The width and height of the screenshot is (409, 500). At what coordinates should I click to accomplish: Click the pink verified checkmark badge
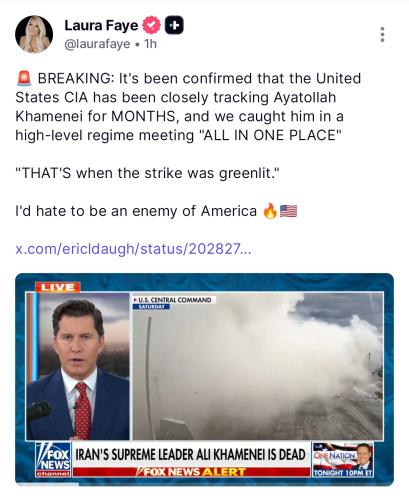tap(152, 25)
